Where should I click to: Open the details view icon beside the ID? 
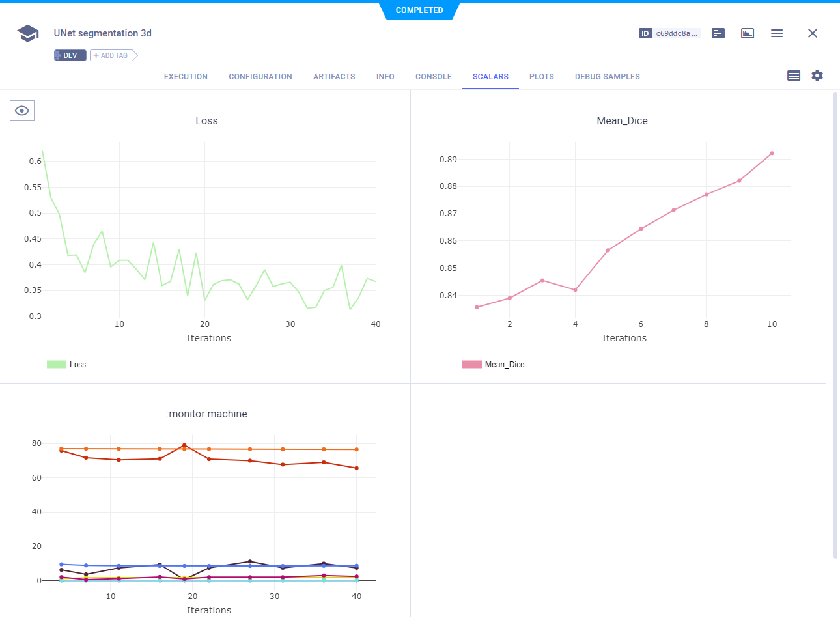718,33
